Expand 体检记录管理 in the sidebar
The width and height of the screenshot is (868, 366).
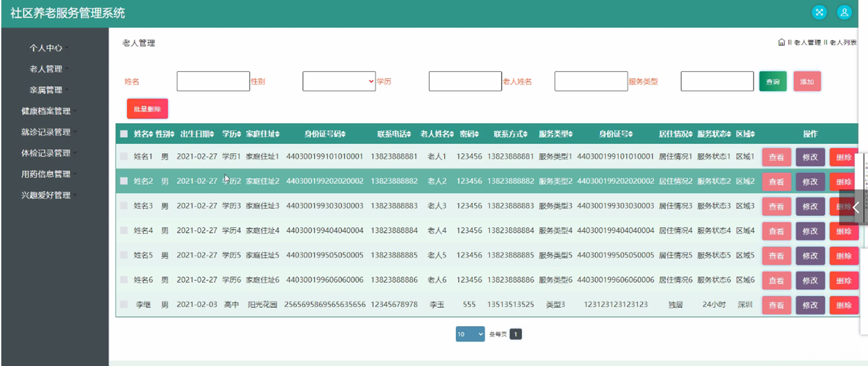[49, 153]
